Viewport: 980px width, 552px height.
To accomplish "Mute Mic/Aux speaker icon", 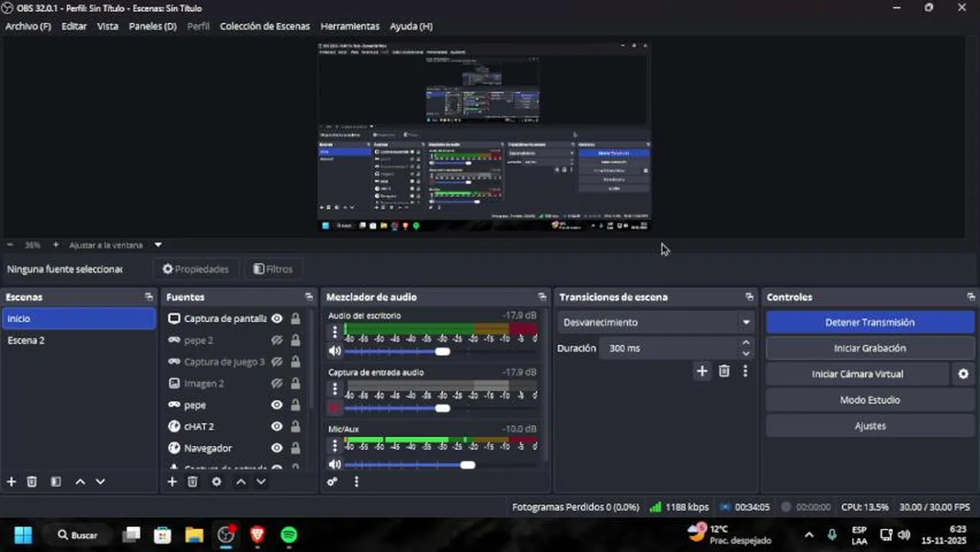I will pos(334,465).
